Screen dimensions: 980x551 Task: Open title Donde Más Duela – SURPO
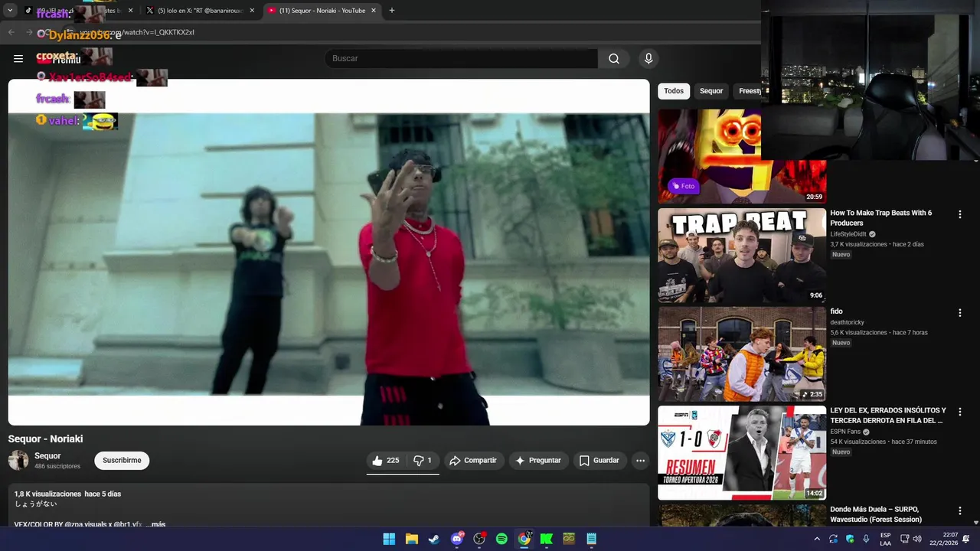(876, 514)
